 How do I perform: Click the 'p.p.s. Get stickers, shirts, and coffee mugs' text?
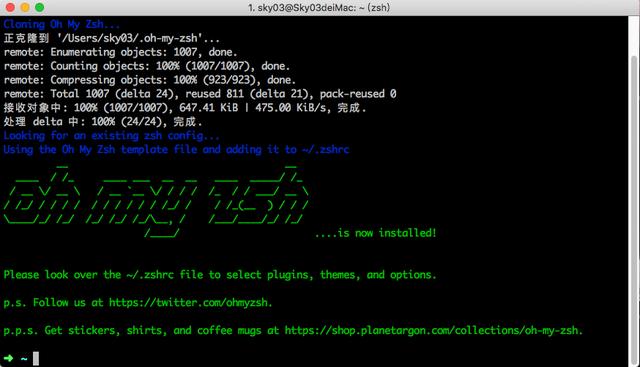[132, 330]
